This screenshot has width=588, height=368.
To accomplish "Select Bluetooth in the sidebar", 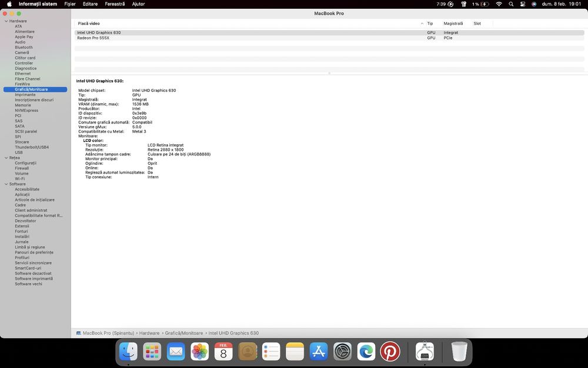I will tap(24, 47).
